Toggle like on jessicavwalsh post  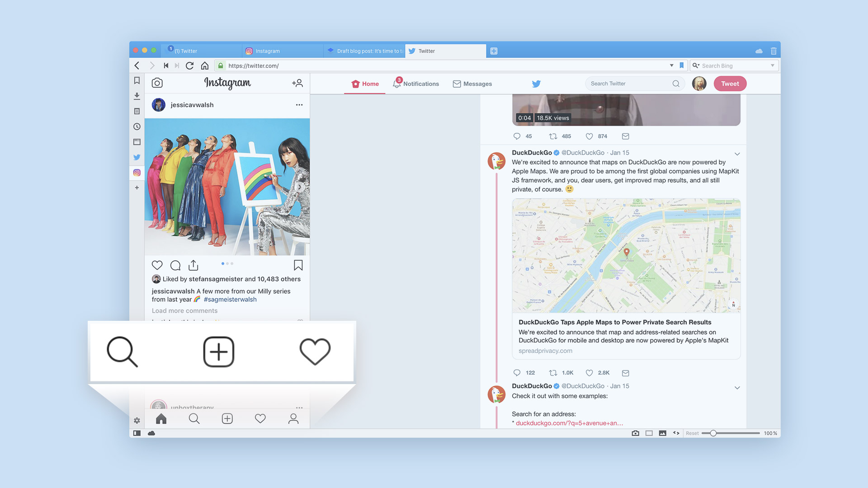(157, 264)
